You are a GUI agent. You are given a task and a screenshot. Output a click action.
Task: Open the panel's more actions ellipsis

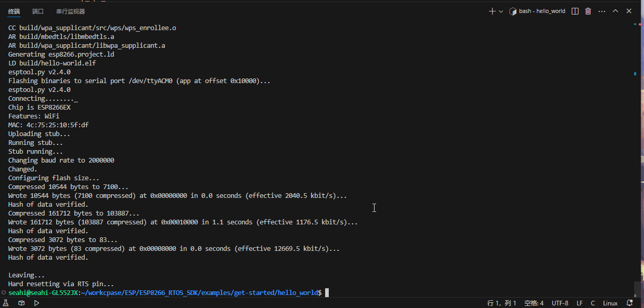click(602, 11)
